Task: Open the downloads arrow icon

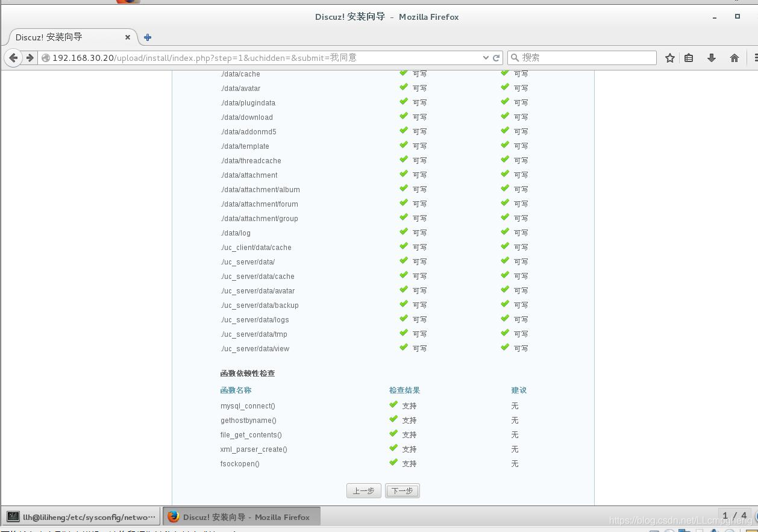Action: pos(712,58)
